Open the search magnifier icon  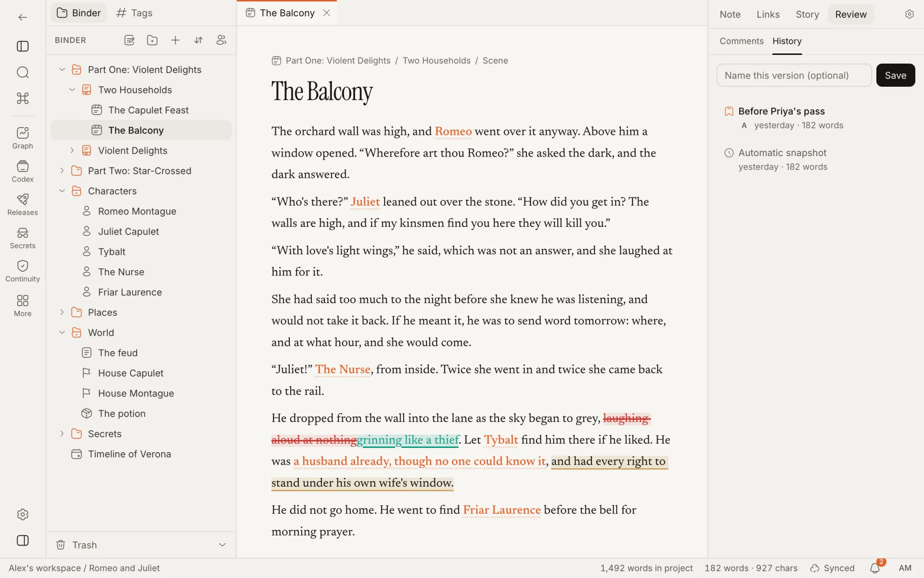click(23, 72)
